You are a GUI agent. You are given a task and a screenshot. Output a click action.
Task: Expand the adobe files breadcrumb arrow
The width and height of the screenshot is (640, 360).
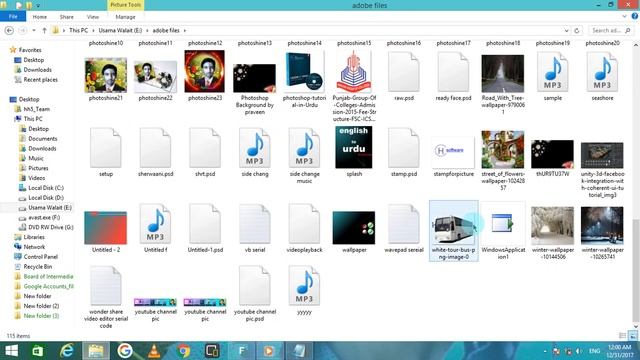coord(185,31)
